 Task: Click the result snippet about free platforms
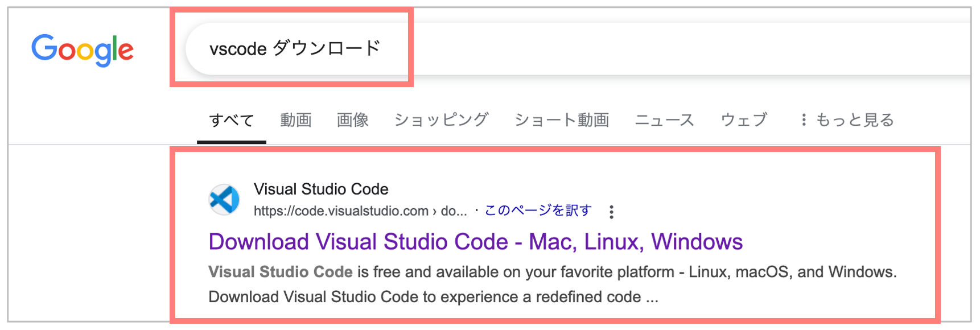coord(553,284)
